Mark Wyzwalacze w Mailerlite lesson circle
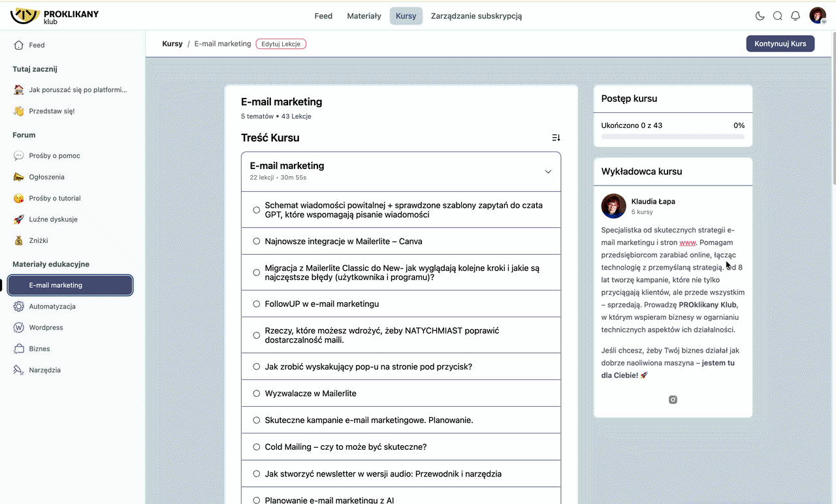836x504 pixels. [x=256, y=394]
